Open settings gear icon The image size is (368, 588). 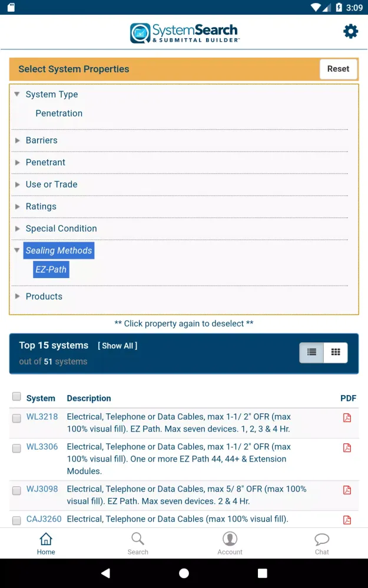(351, 32)
